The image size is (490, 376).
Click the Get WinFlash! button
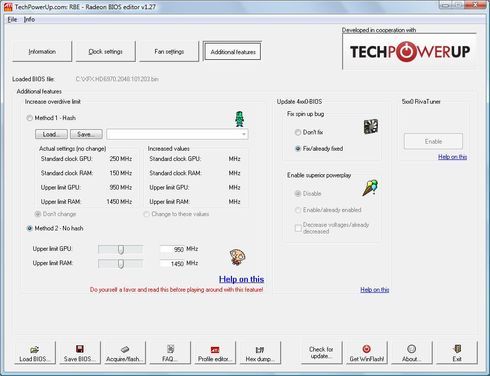[x=366, y=353]
